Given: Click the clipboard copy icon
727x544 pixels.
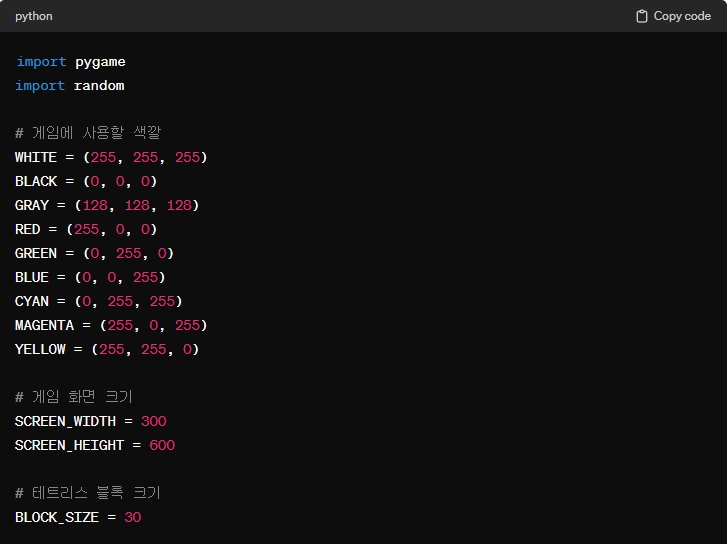Looking at the screenshot, I should tap(642, 16).
